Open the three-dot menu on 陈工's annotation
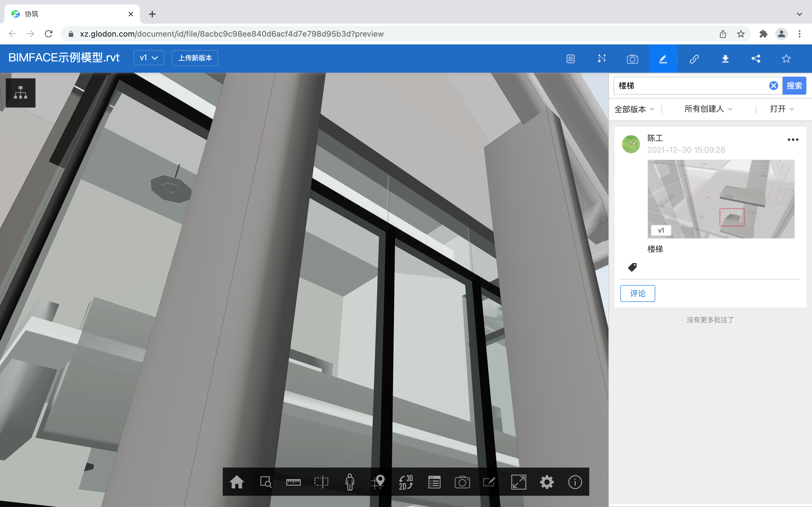Screen dimensions: 812x507 tap(793, 139)
